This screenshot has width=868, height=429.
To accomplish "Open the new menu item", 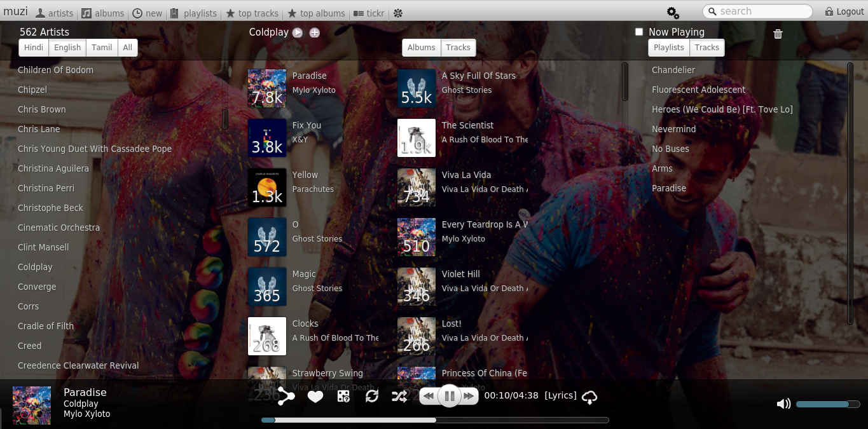I will 147,13.
